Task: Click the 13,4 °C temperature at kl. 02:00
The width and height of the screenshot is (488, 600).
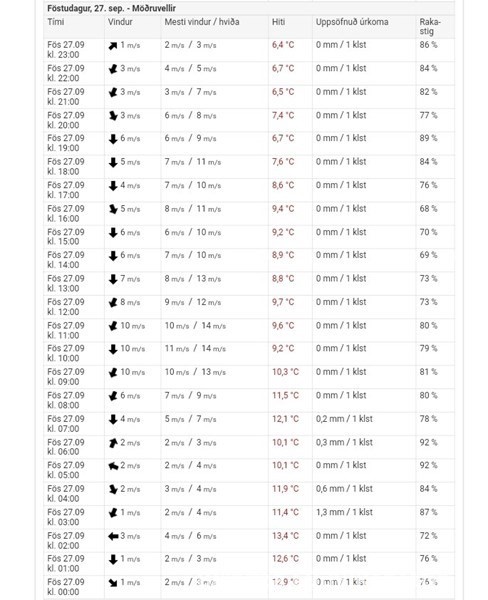Action: pyautogui.click(x=285, y=536)
